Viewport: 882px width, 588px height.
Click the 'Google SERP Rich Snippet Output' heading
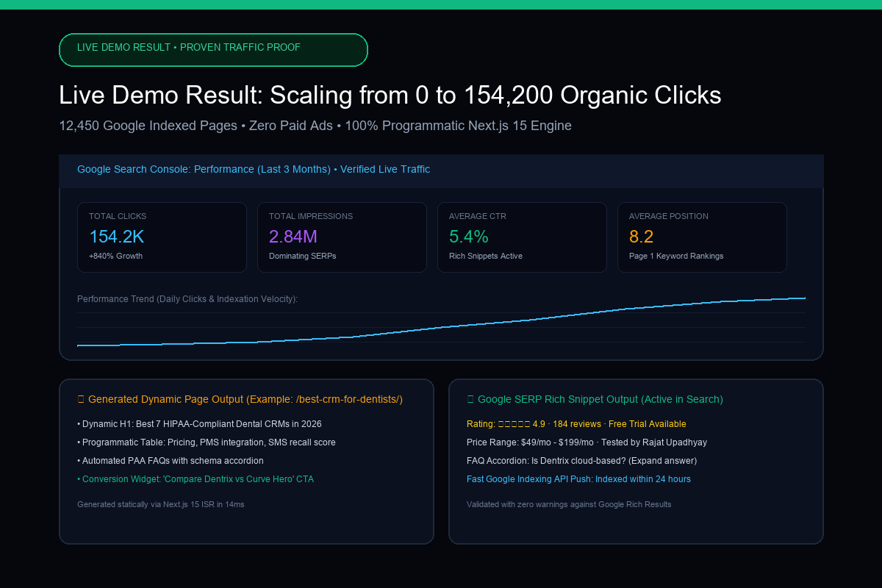point(595,399)
